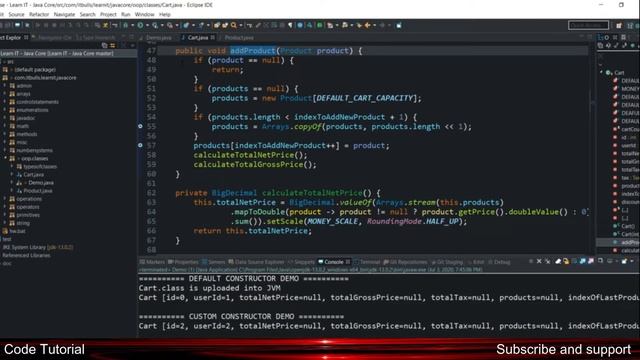
Task: Close the Cart.java editor tab
Action: 213,38
